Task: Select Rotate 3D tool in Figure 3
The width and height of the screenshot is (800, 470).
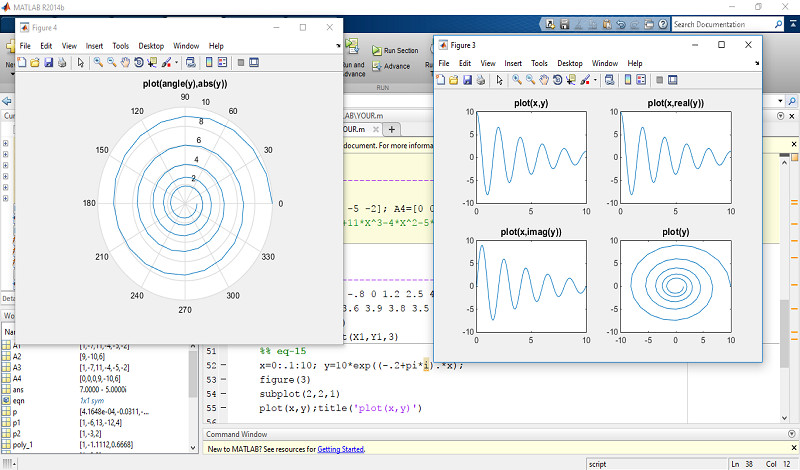Action: click(x=557, y=80)
